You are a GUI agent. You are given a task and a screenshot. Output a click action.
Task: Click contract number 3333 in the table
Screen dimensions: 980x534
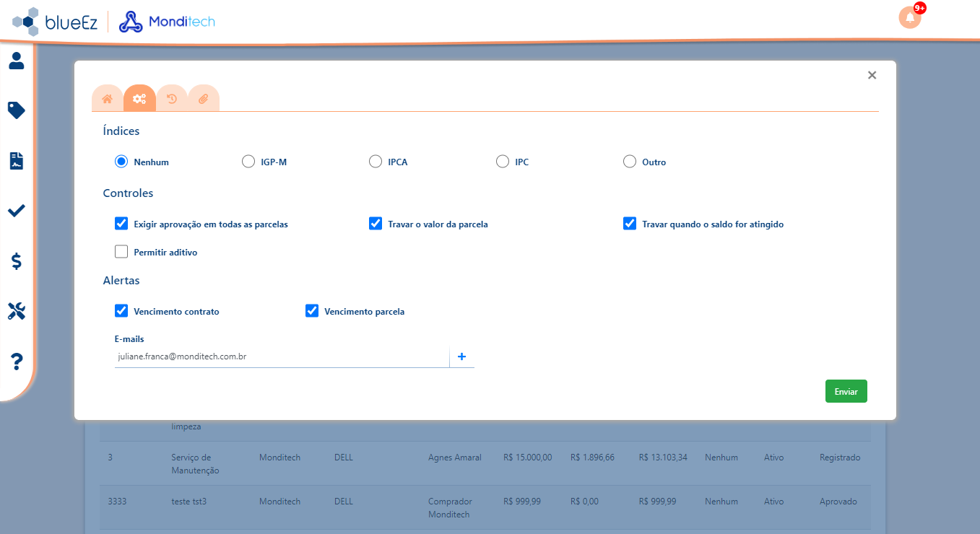(x=117, y=502)
